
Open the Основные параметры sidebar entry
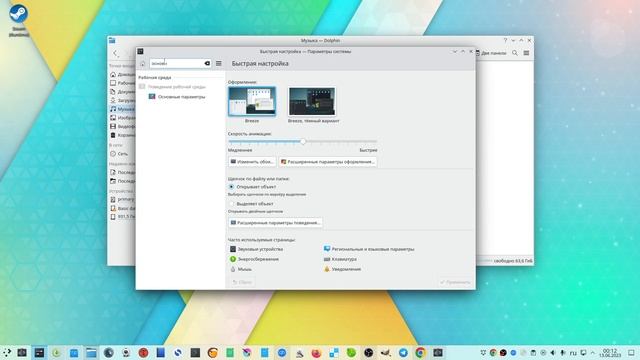tap(177, 97)
